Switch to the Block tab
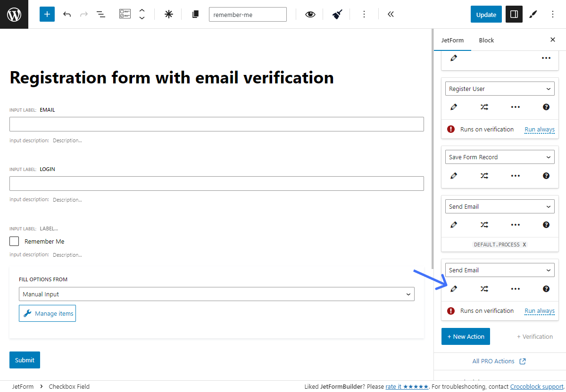 click(486, 40)
